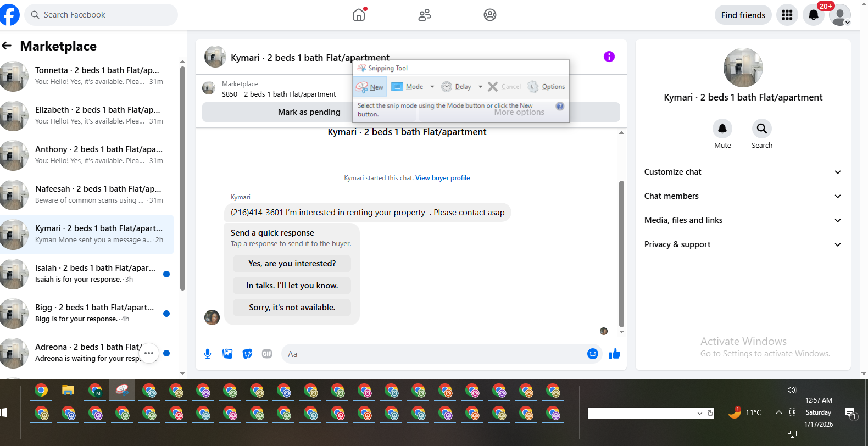
Task: Open Isaiah's unread conversation
Action: pyautogui.click(x=87, y=274)
